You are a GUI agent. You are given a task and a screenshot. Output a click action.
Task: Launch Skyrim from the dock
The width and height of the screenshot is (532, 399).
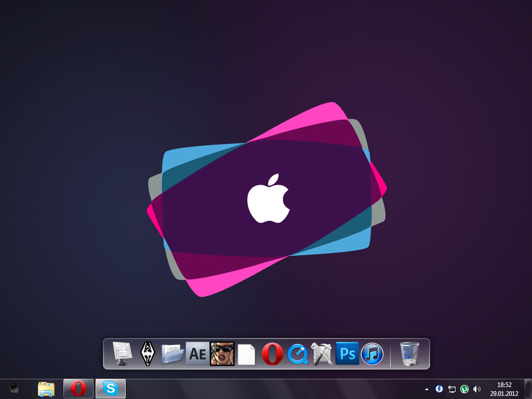pyautogui.click(x=148, y=353)
